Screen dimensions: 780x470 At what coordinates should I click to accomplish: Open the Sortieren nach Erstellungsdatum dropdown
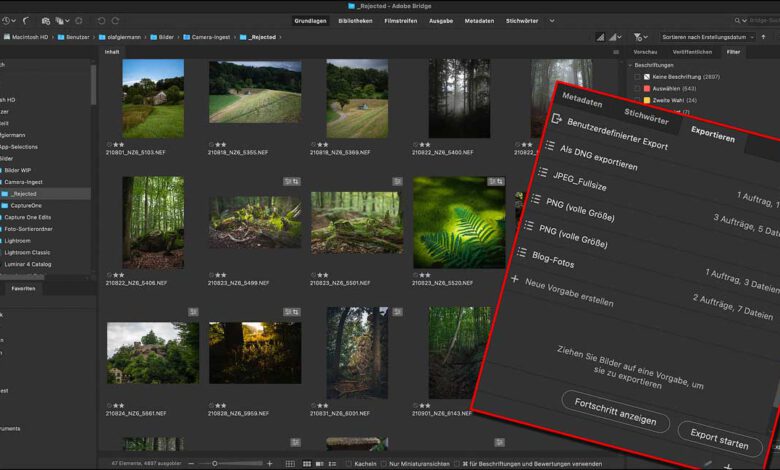[x=708, y=36]
